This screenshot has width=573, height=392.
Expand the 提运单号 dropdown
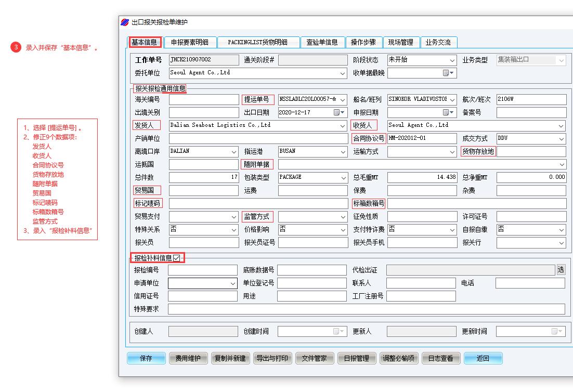point(343,100)
